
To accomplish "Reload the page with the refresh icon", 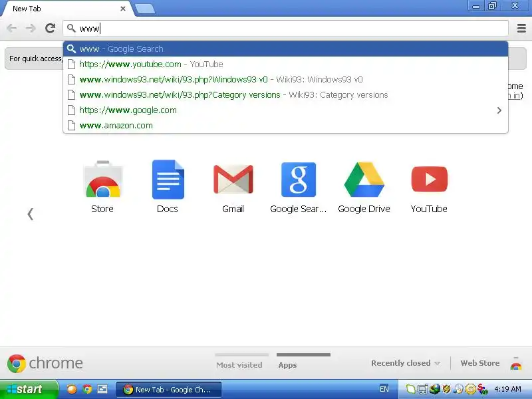I will tap(51, 28).
